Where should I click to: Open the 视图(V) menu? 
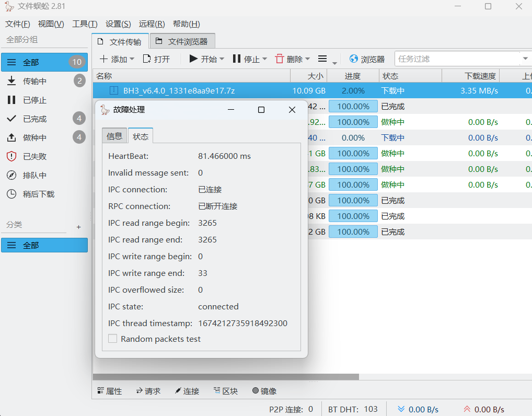[51, 24]
